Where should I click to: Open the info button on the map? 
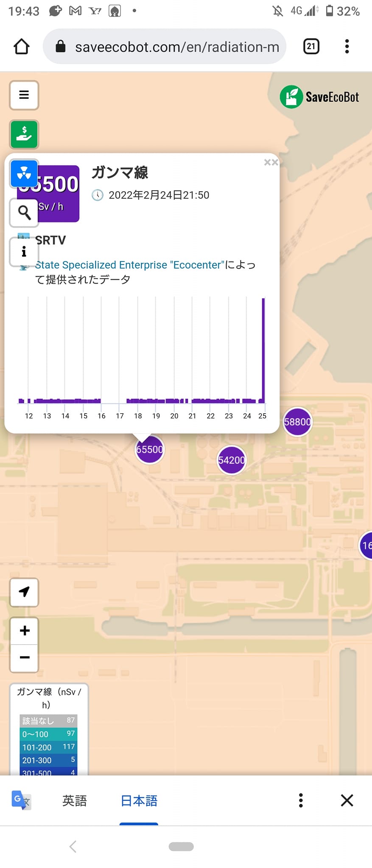[24, 252]
